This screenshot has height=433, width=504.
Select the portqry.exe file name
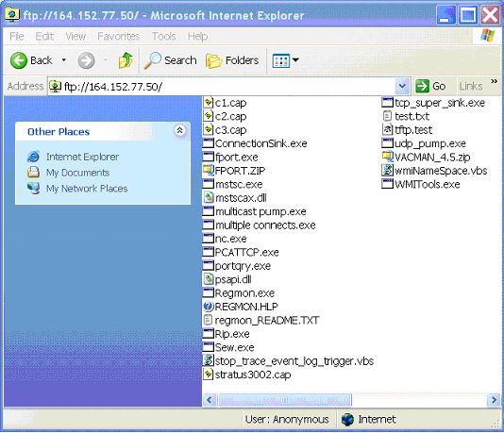[x=243, y=266]
